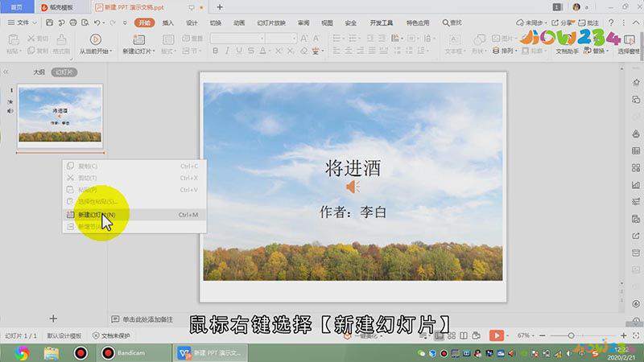
Task: Switch to the 幻灯片 thumbnails pane tab
Action: click(x=64, y=72)
